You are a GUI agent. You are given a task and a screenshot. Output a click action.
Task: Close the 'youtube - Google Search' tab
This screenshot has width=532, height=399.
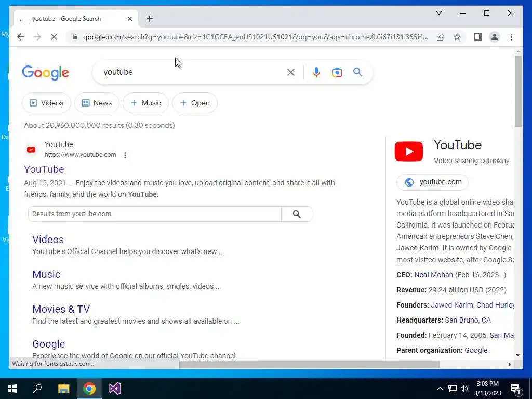tap(129, 19)
